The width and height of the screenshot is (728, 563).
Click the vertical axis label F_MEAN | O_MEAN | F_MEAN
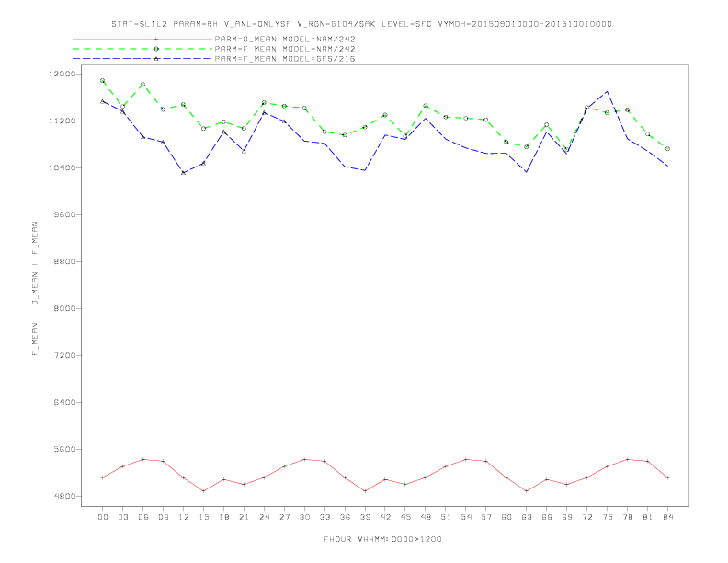click(x=35, y=289)
